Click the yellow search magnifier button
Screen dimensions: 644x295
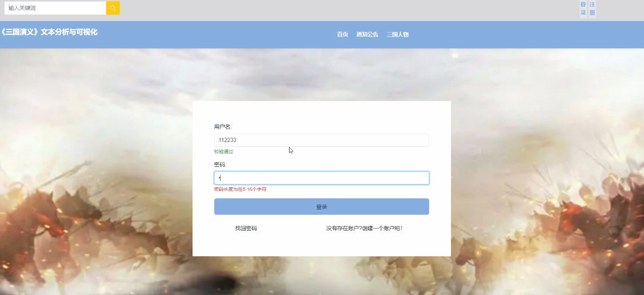point(113,8)
